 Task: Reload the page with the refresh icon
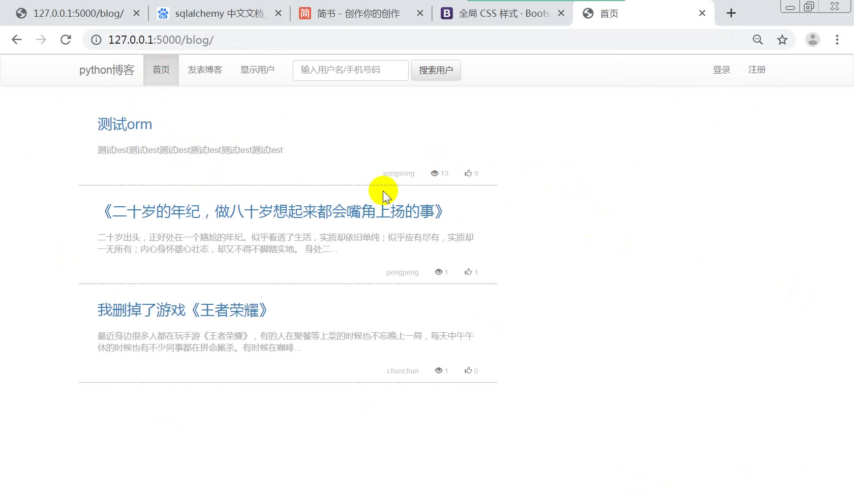tap(66, 40)
